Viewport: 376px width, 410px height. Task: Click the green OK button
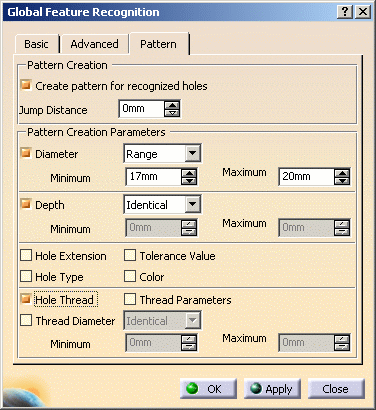(208, 389)
